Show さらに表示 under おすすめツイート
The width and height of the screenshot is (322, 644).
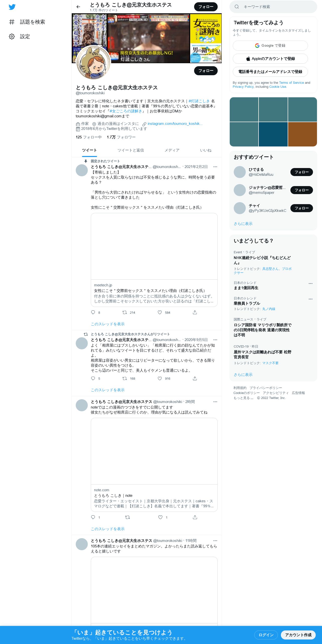click(x=243, y=224)
